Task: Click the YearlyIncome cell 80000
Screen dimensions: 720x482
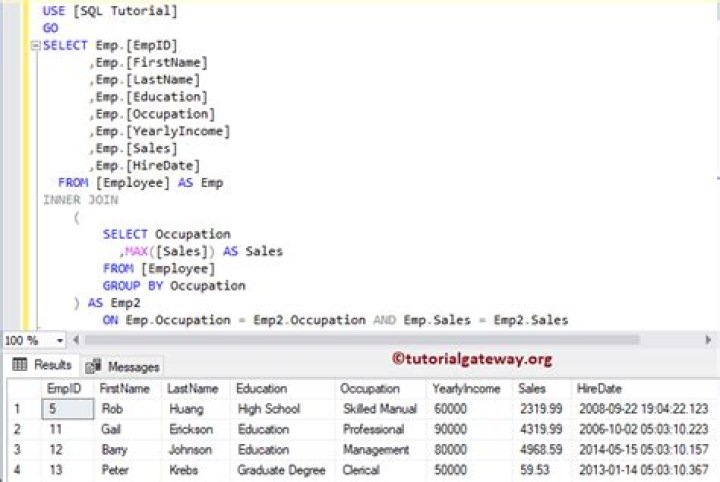Action: (469, 449)
